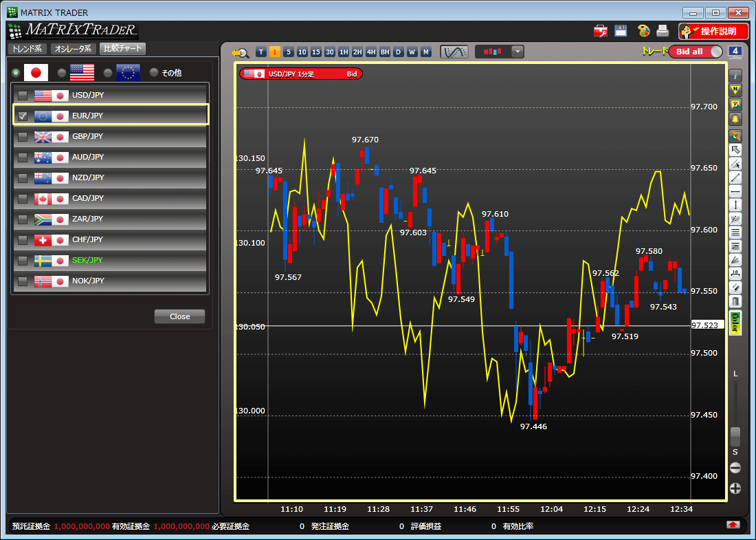756x540 pixels.
Task: Open the chart type dropdown arrow
Action: [518, 52]
